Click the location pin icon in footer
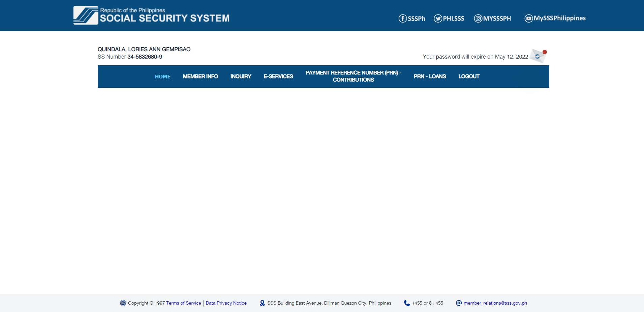Image resolution: width=644 pixels, height=312 pixels. click(262, 303)
